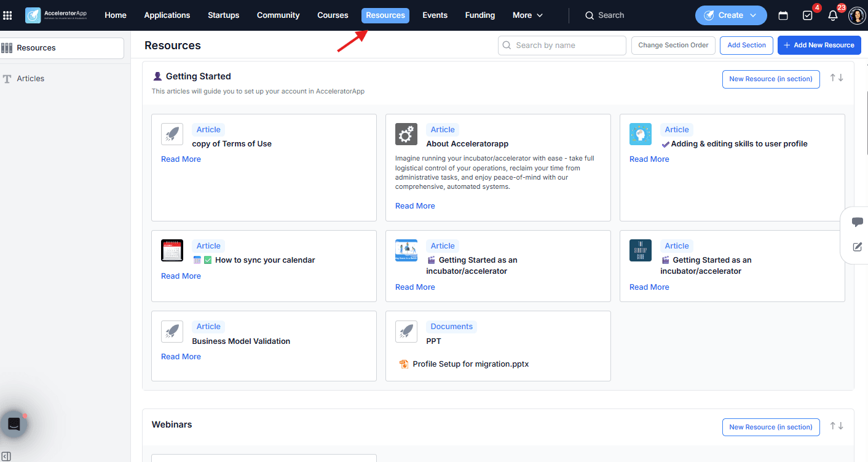Reorder Webinars section with up-down arrows

pyautogui.click(x=837, y=426)
